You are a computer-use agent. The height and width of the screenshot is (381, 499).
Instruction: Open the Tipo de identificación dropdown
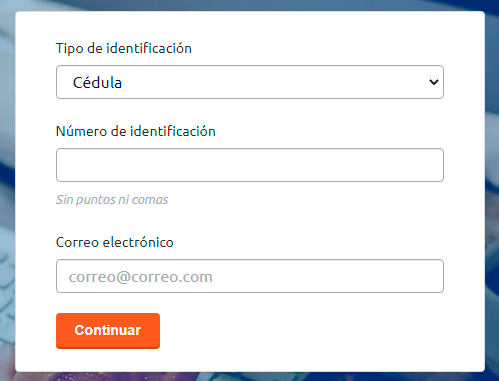[250, 82]
